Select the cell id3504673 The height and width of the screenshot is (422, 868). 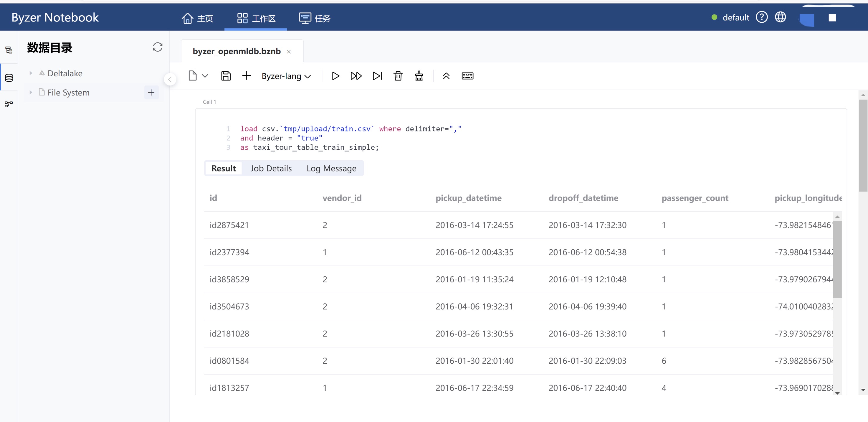click(229, 306)
